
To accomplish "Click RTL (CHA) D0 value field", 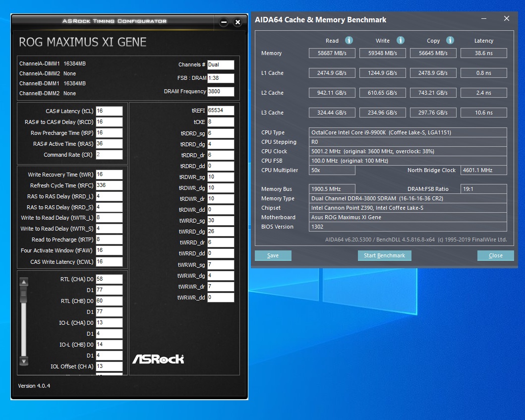I will (109, 279).
